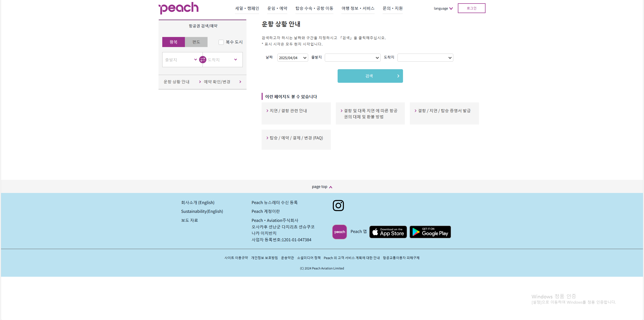This screenshot has width=644, height=320.
Task: Enable the 복수 도시 checkbox
Action: point(221,42)
